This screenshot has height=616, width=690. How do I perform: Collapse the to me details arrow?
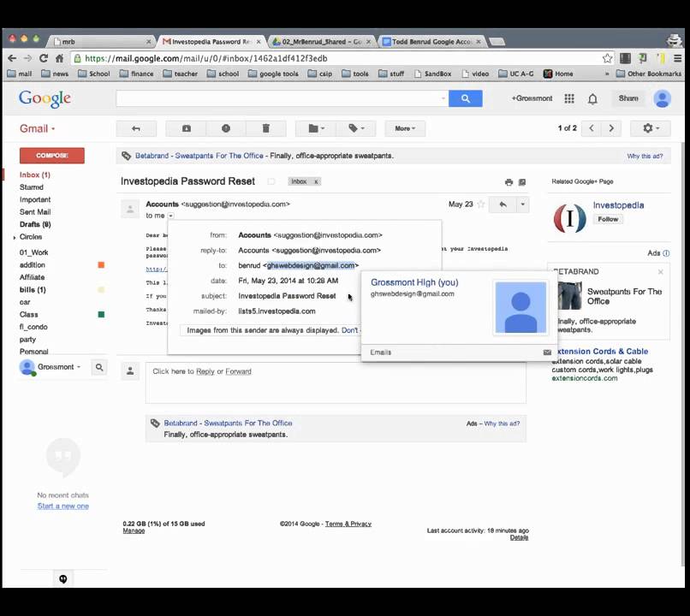pyautogui.click(x=170, y=216)
